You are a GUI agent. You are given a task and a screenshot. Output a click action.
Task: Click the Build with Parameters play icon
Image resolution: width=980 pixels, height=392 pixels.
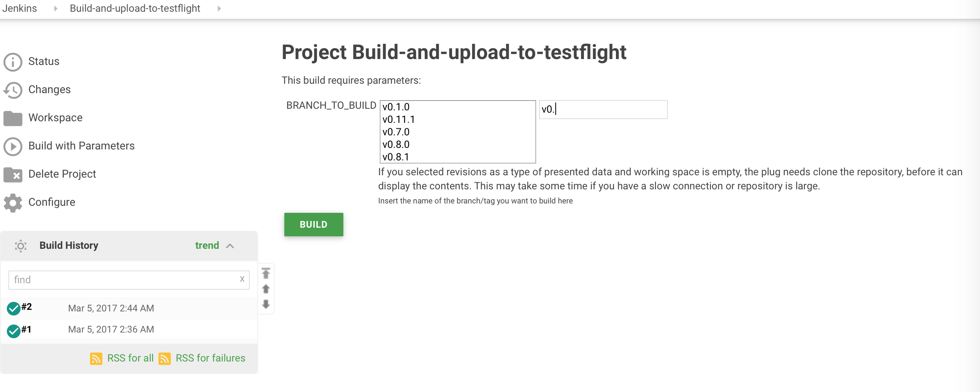click(13, 146)
